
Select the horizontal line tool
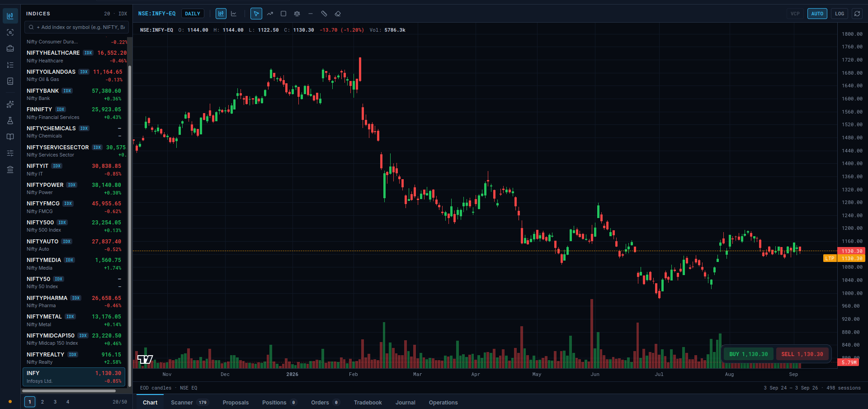tap(311, 14)
